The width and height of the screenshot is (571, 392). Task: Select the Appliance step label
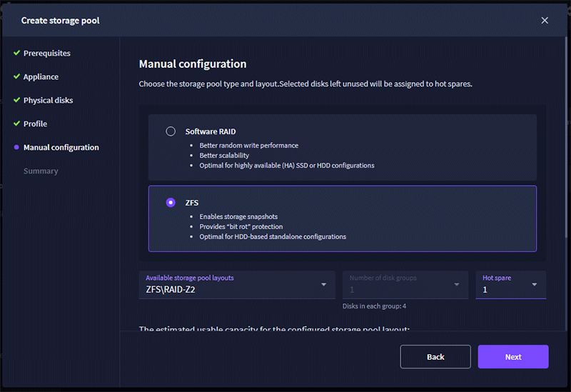(41, 76)
